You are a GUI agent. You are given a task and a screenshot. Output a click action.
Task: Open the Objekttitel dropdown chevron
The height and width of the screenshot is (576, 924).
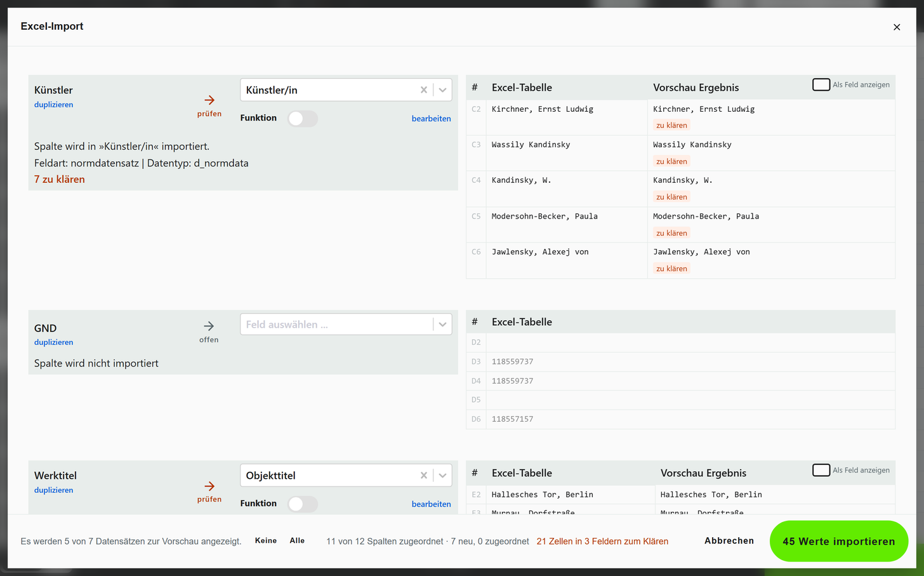click(x=442, y=476)
